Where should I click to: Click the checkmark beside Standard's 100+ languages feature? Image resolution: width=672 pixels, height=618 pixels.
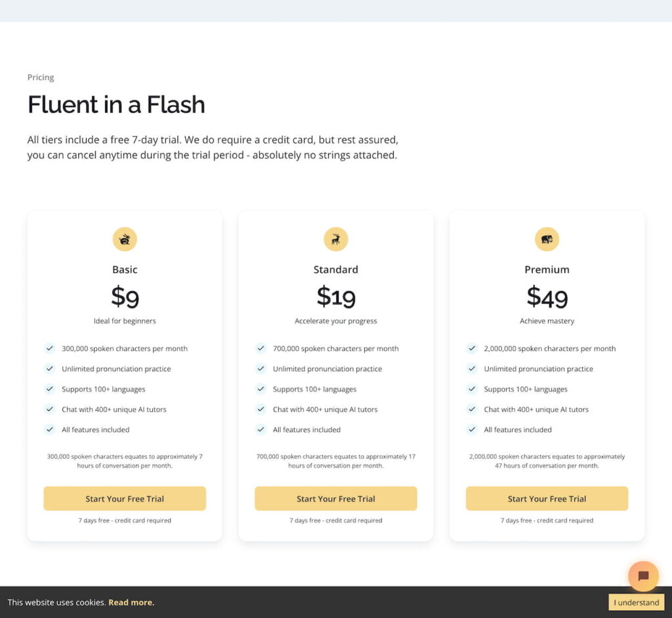261,389
